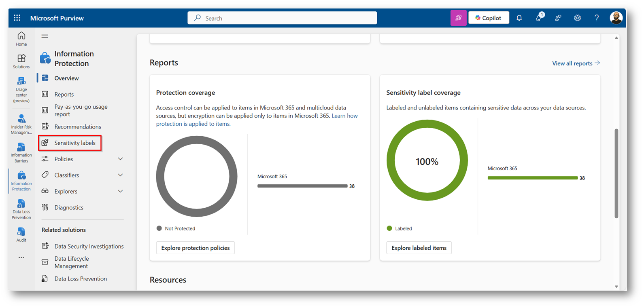Viewport: 644px width, 308px height.
Task: Select Sensitivity labels in navigation
Action: [74, 143]
